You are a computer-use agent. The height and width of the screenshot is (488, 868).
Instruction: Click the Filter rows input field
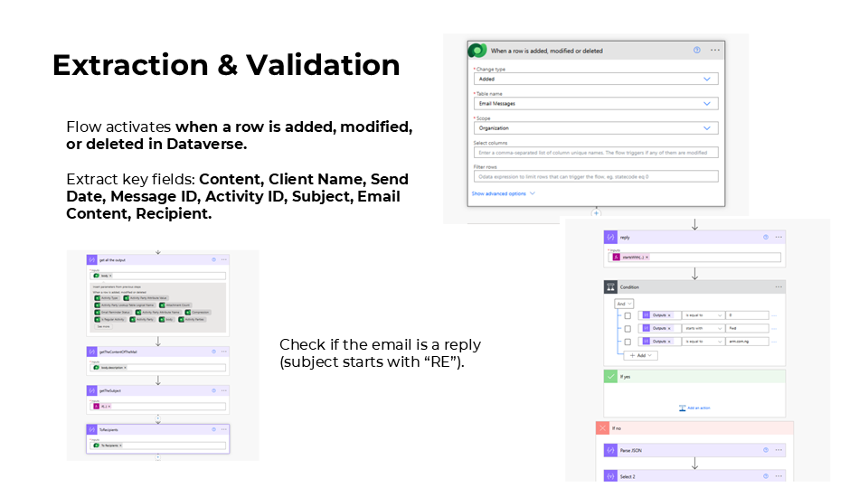point(596,176)
